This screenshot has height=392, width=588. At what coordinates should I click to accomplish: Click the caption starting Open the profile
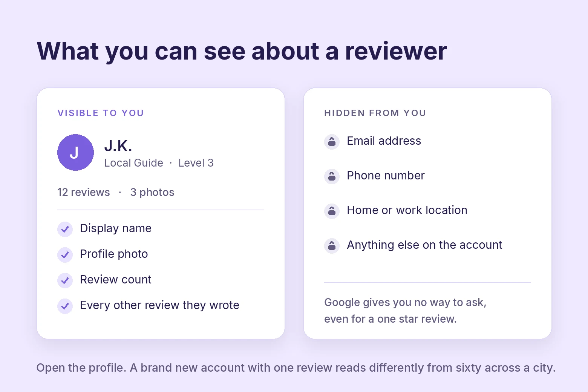(x=296, y=368)
